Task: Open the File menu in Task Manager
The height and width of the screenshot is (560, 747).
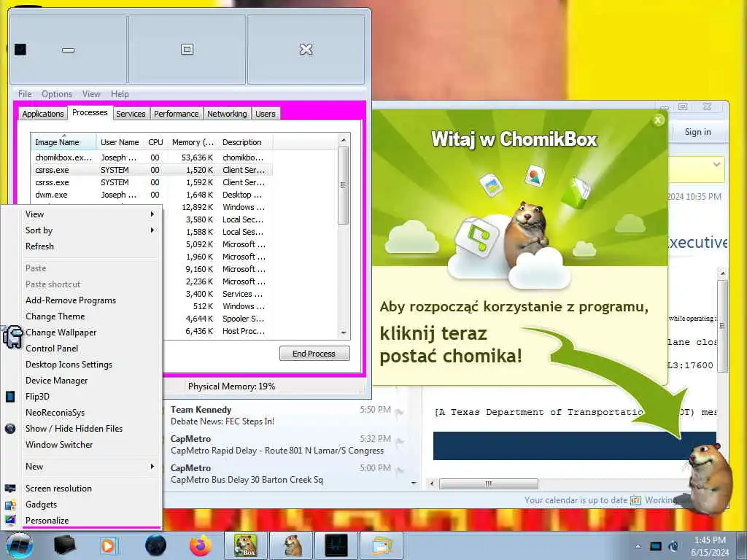Action: click(x=25, y=94)
